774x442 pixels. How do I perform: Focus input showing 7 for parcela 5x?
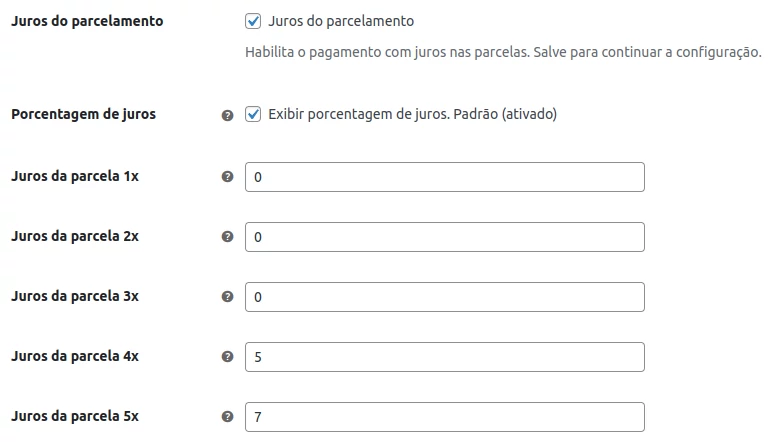coord(444,417)
